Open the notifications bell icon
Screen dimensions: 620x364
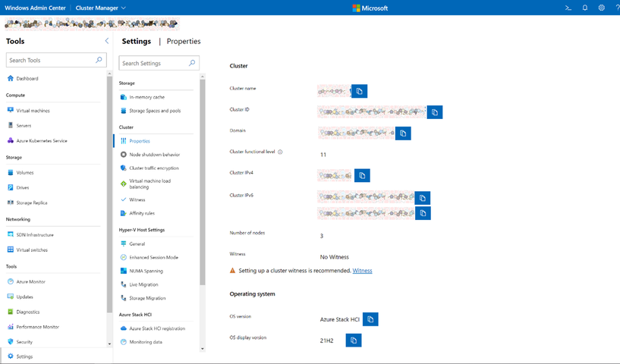tap(585, 8)
